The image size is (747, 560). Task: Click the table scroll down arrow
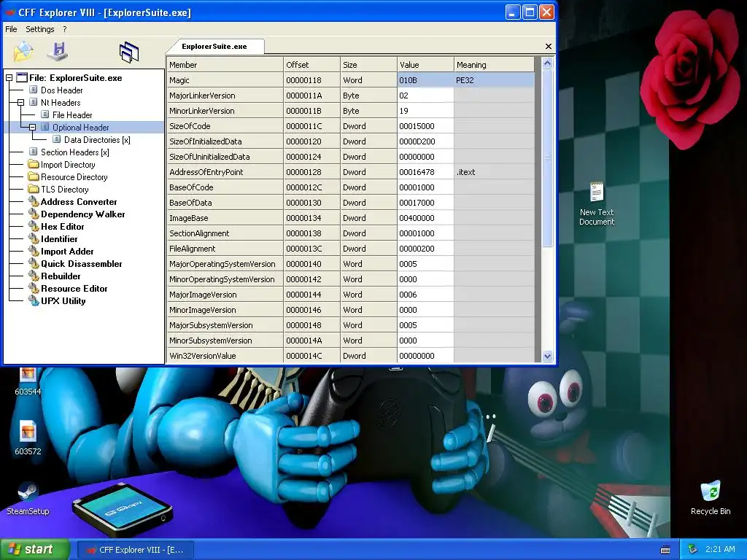[547, 356]
